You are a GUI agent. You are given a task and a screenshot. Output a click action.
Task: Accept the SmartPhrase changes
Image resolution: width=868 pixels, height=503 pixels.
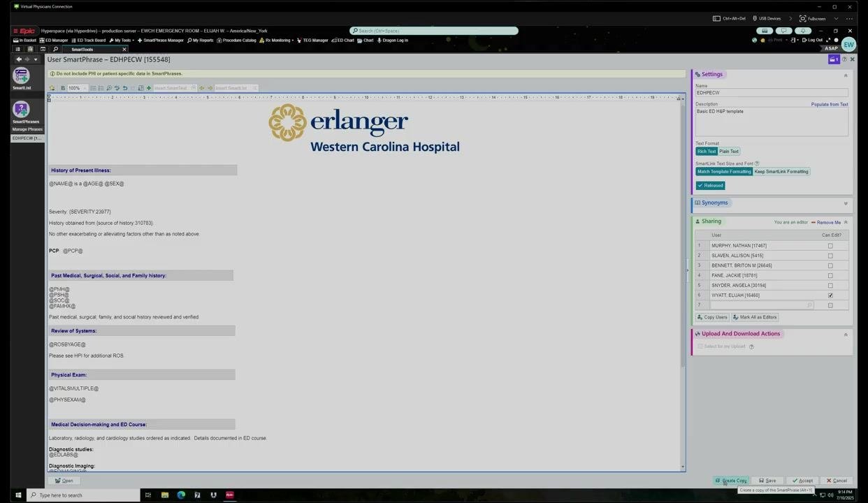[802, 481]
